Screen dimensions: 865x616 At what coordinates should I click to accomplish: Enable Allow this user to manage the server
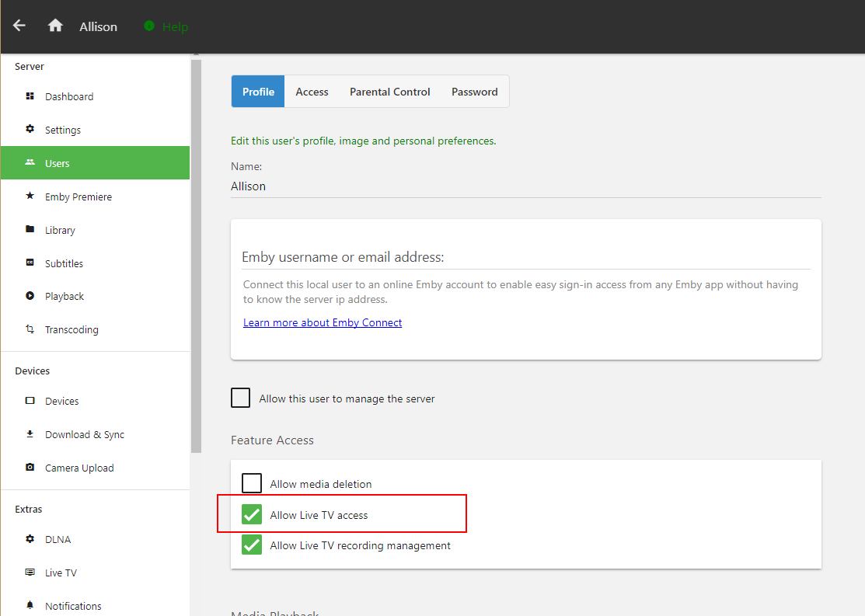click(240, 398)
